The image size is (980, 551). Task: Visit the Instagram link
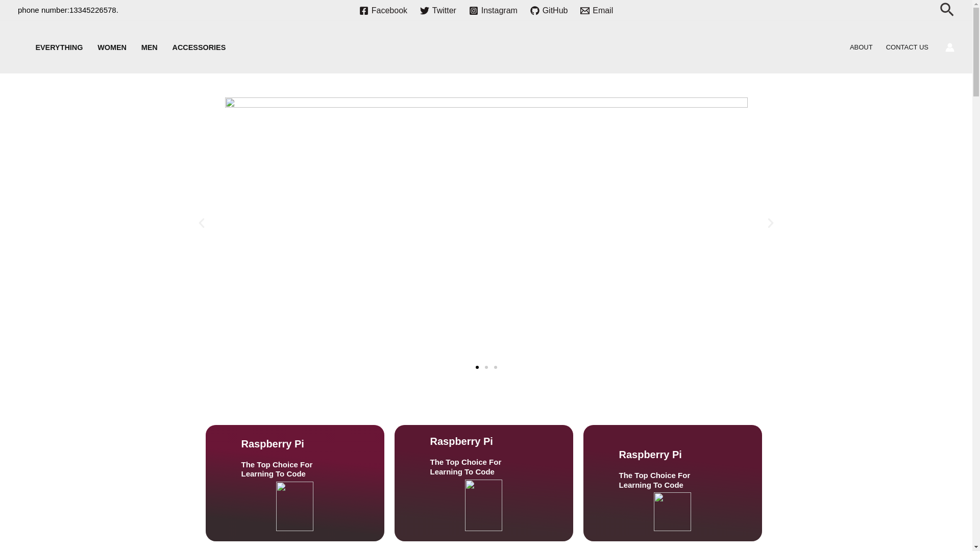(493, 11)
